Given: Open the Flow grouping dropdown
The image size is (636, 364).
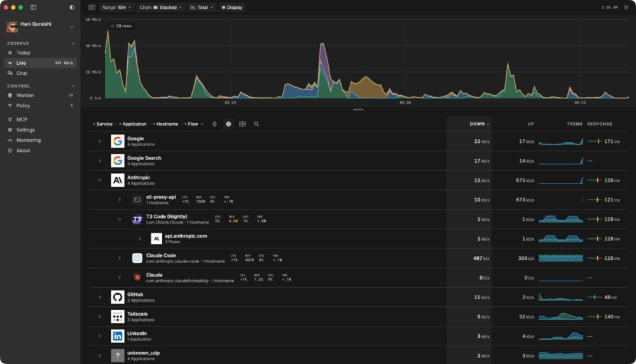Looking at the screenshot, I should coord(194,124).
